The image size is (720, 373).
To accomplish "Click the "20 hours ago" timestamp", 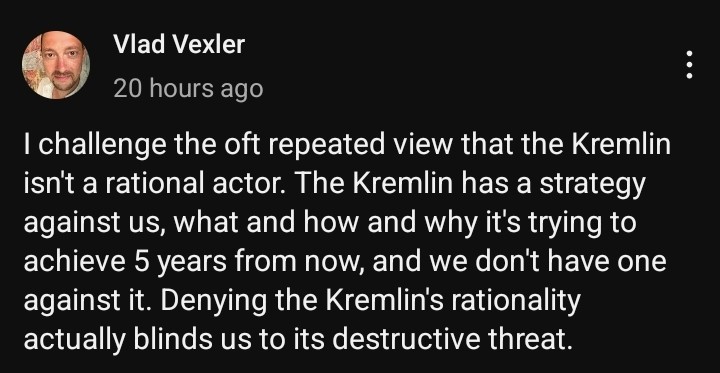I will [x=188, y=88].
